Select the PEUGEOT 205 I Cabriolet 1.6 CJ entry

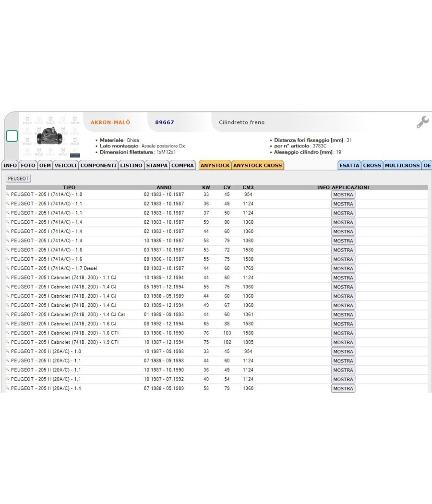[64, 324]
